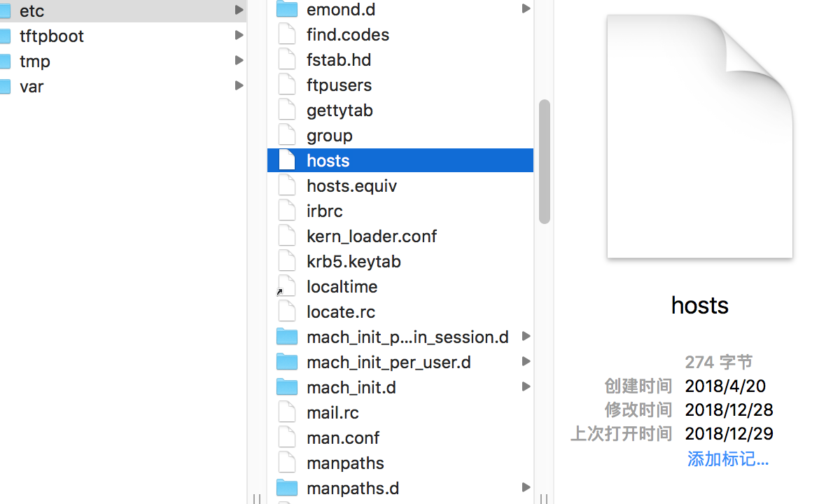Screen dimensions: 833x504
Task: Click the fstab.hd file icon
Action: pos(287,59)
